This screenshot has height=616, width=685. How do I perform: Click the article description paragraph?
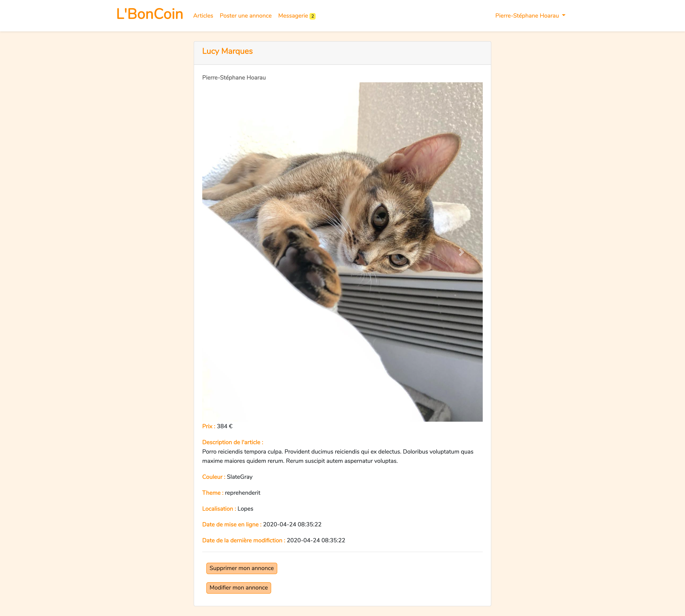338,456
